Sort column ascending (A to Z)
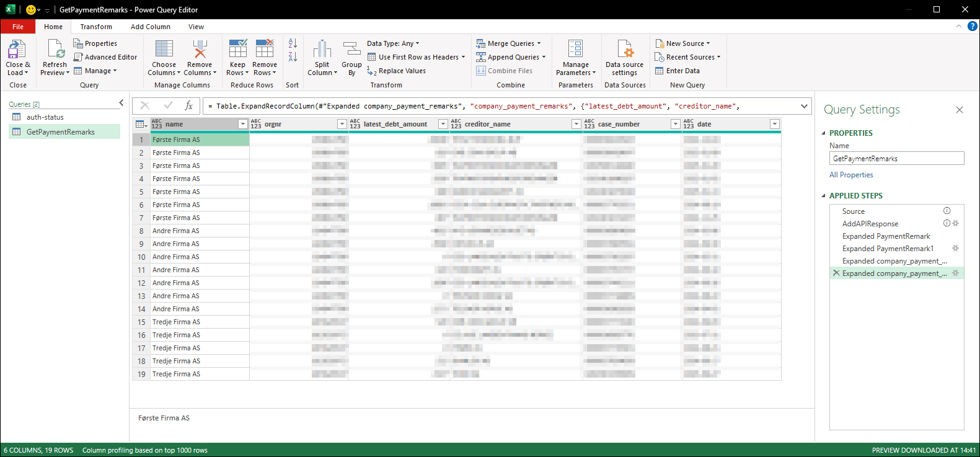Screen dimensions: 980x457 pos(293,43)
